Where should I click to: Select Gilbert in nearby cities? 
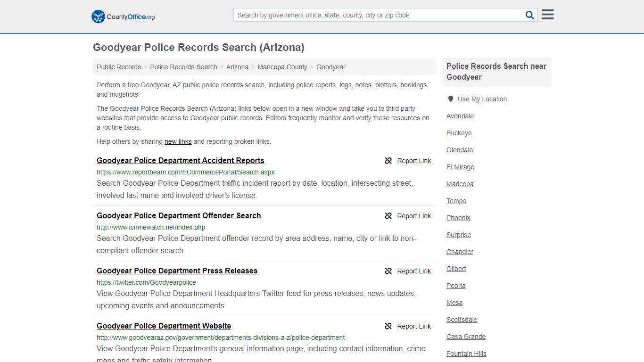(x=456, y=269)
